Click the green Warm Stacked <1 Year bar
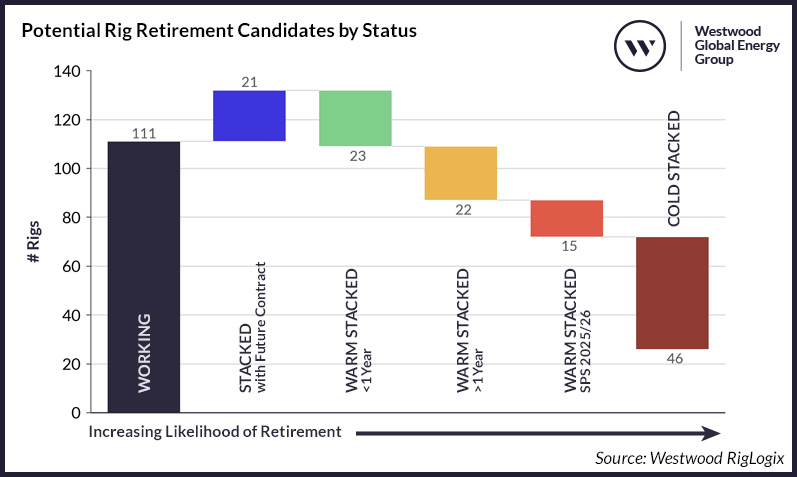 355,118
